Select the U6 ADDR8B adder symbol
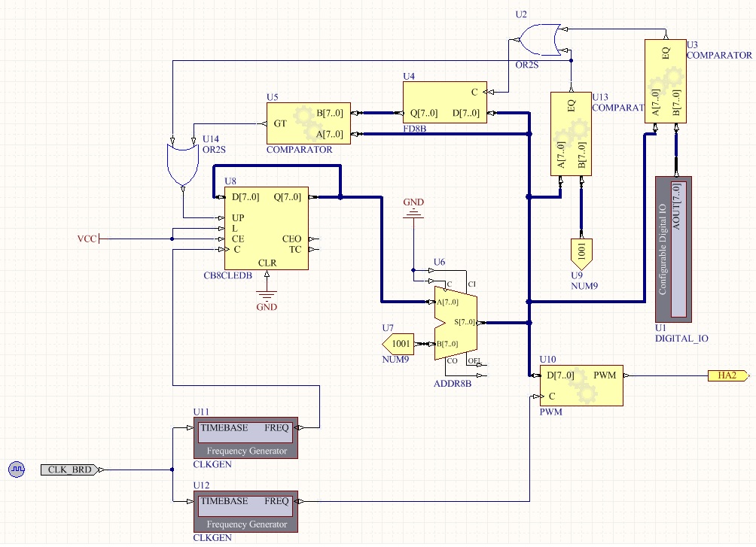This screenshot has width=756, height=547. point(455,324)
